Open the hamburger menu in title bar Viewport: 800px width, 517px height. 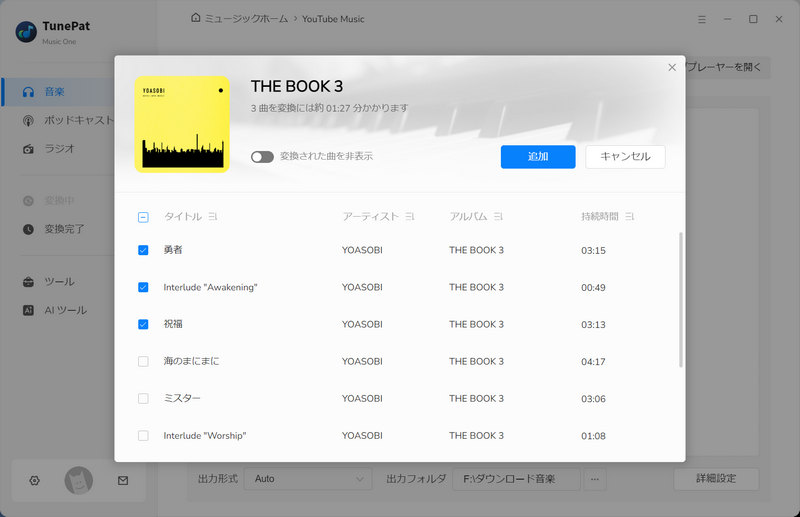tap(702, 19)
